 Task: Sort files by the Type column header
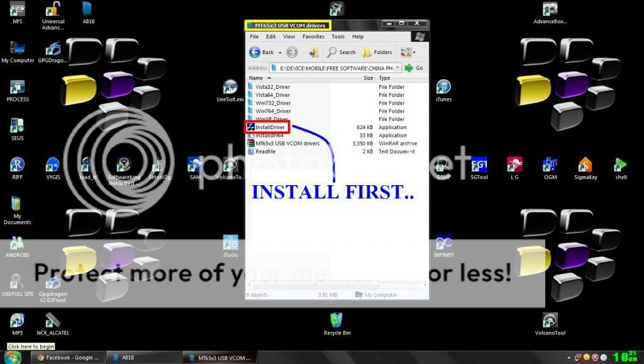point(402,77)
